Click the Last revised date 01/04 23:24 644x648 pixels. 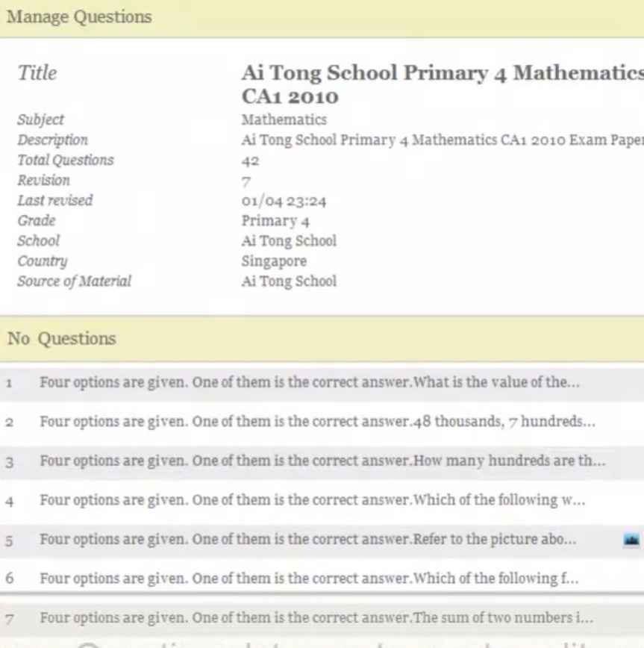click(x=284, y=201)
